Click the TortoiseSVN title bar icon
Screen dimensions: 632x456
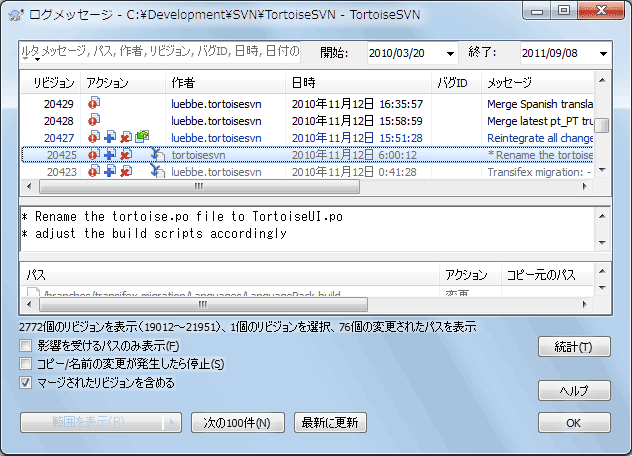coord(16,15)
